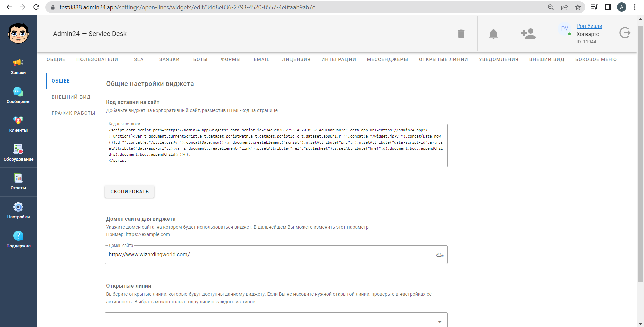Click the cloud icon in domain field
The height and width of the screenshot is (327, 644).
coord(440,255)
